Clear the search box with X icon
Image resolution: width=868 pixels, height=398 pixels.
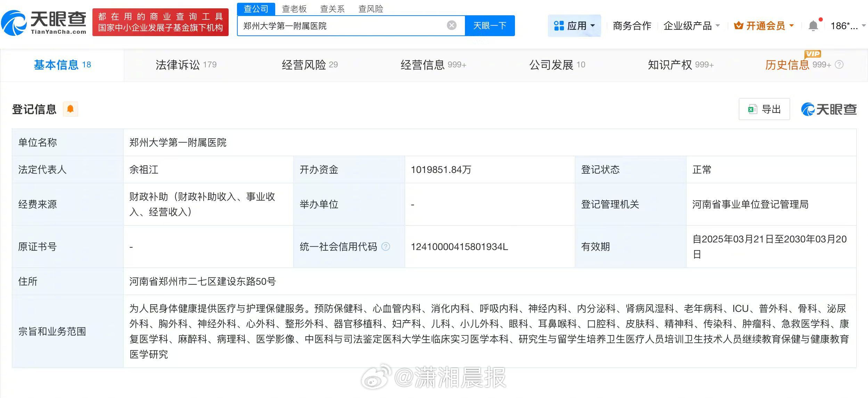point(451,25)
